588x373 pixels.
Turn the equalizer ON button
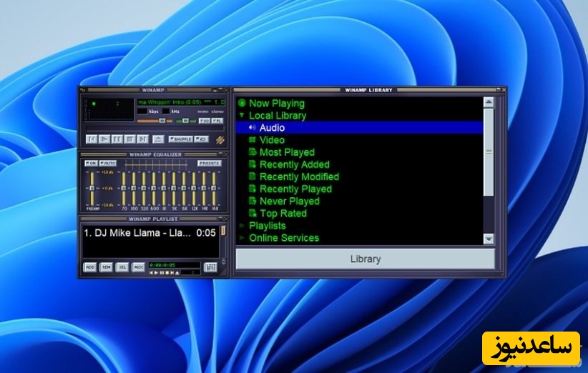[91, 164]
